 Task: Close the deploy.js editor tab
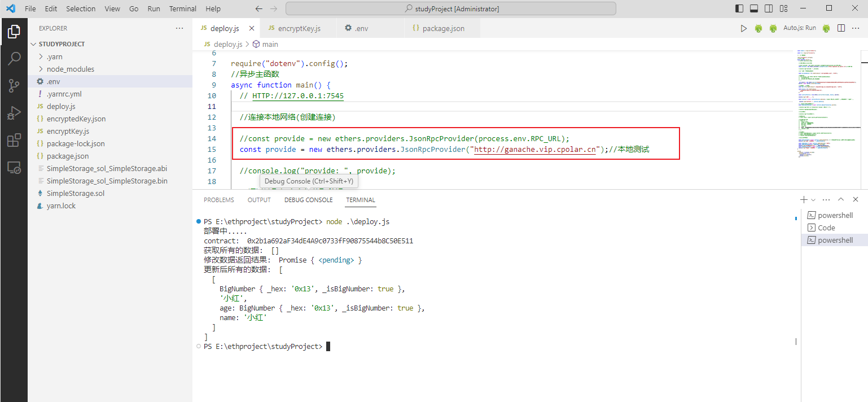[x=251, y=28]
